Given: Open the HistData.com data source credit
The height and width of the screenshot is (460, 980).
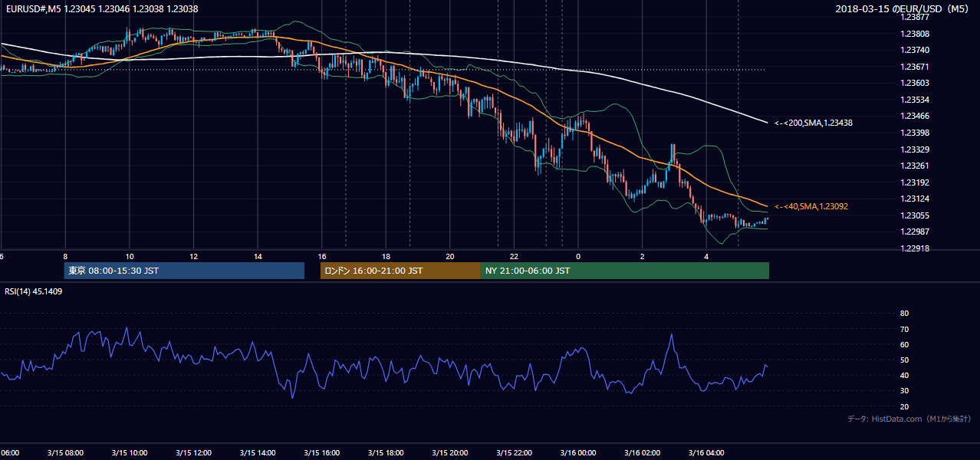Looking at the screenshot, I should [x=909, y=419].
